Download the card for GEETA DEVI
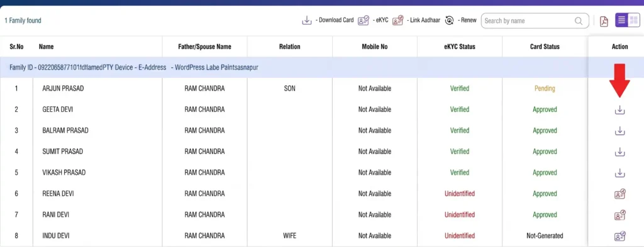644x247 pixels. point(619,110)
